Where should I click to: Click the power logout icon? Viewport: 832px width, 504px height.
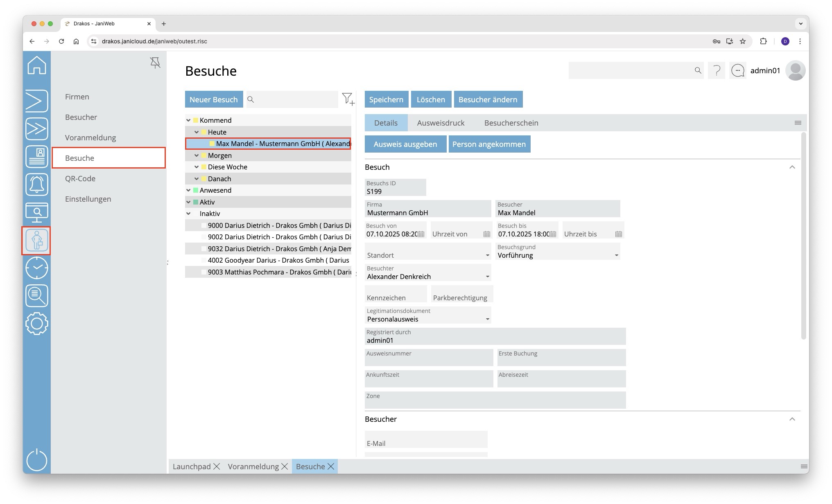(36, 460)
